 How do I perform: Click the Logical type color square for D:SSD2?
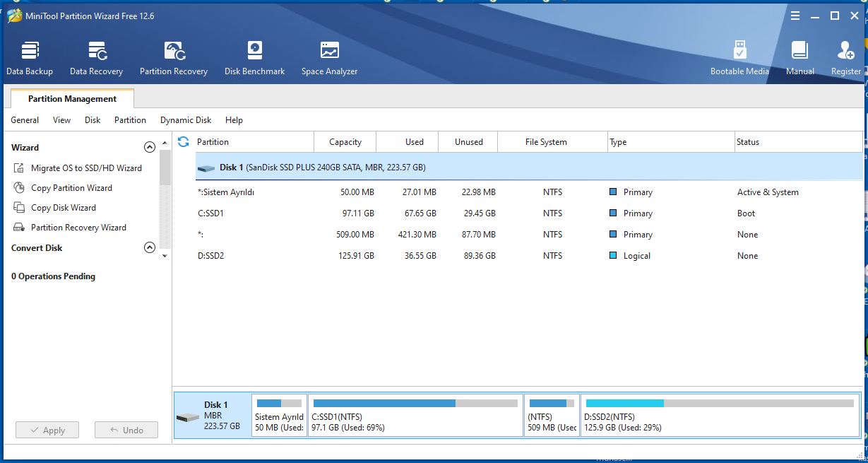613,255
